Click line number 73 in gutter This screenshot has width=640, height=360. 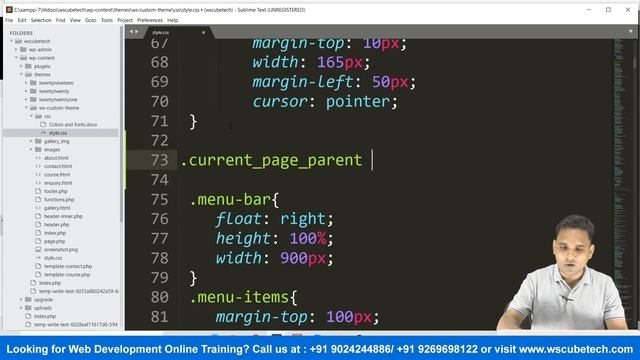click(159, 160)
